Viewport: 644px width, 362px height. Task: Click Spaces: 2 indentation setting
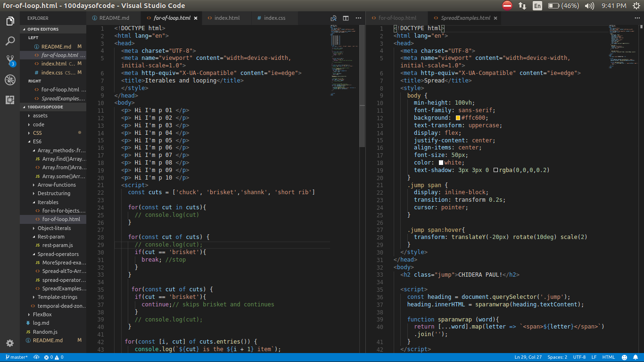point(557,357)
